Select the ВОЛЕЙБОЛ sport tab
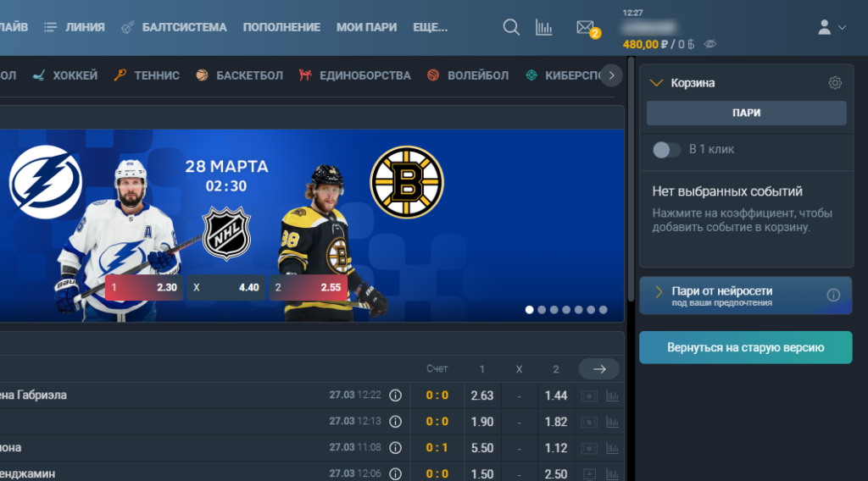Viewport: 868px width, 481px height. click(468, 75)
